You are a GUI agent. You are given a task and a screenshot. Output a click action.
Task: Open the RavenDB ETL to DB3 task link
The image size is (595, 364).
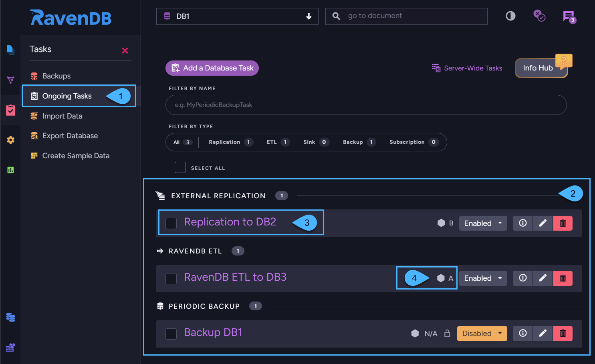coord(235,277)
